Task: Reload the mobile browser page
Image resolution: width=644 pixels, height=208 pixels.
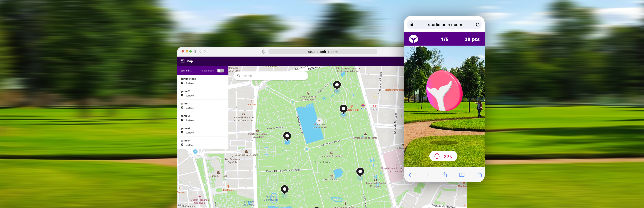Action: [x=477, y=24]
